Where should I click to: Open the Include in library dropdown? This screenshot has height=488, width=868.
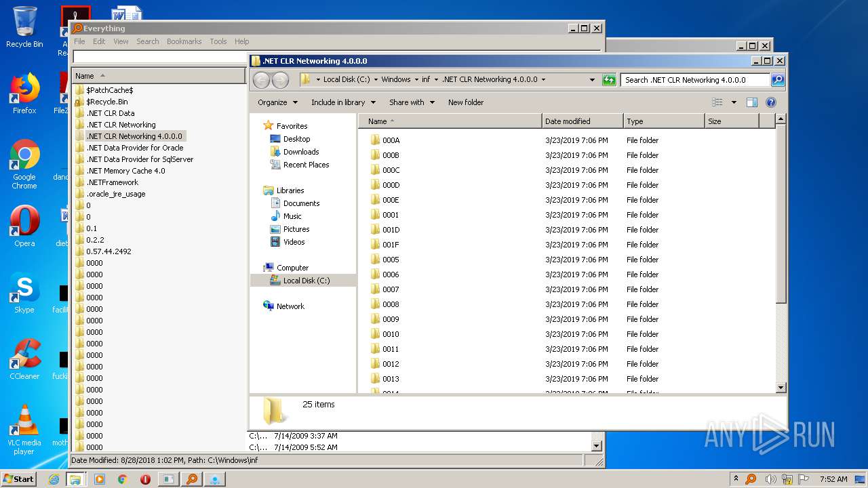[343, 102]
